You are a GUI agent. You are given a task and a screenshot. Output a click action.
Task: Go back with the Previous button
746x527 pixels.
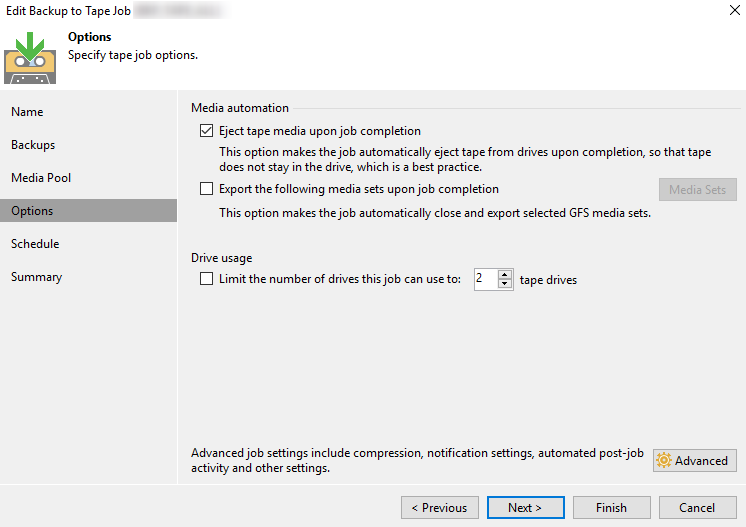pyautogui.click(x=439, y=508)
